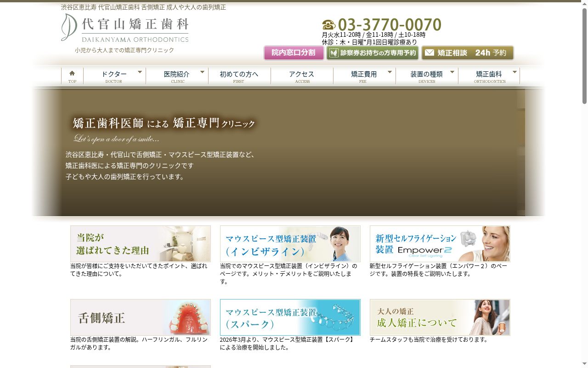Expand the ドクター menu arrow
The image size is (588, 368).
pyautogui.click(x=140, y=72)
